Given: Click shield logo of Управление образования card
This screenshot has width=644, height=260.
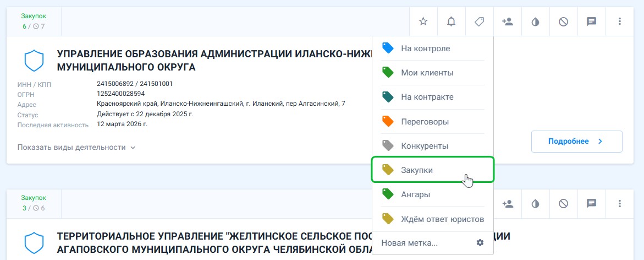Looking at the screenshot, I should pyautogui.click(x=34, y=61).
